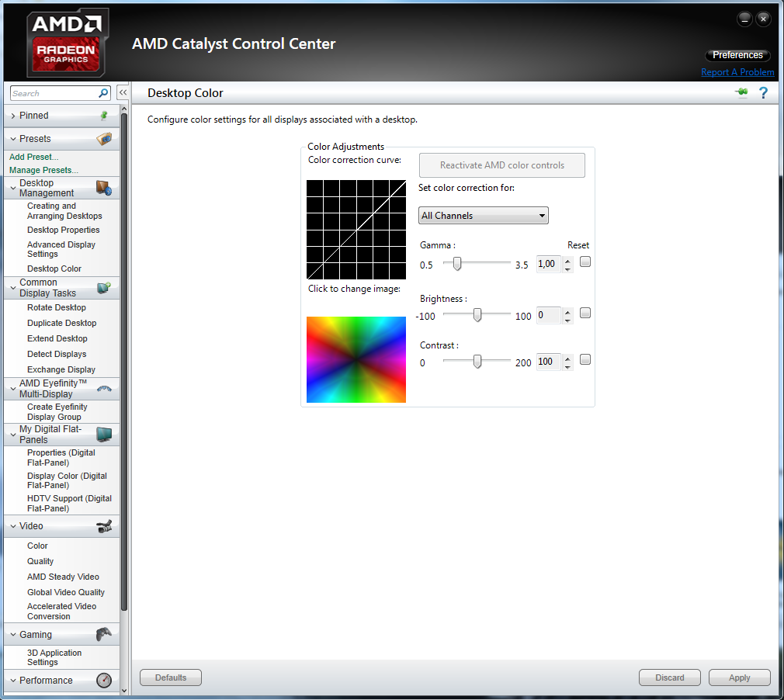Click the Manage Presets link
This screenshot has height=700, width=784.
[x=43, y=170]
